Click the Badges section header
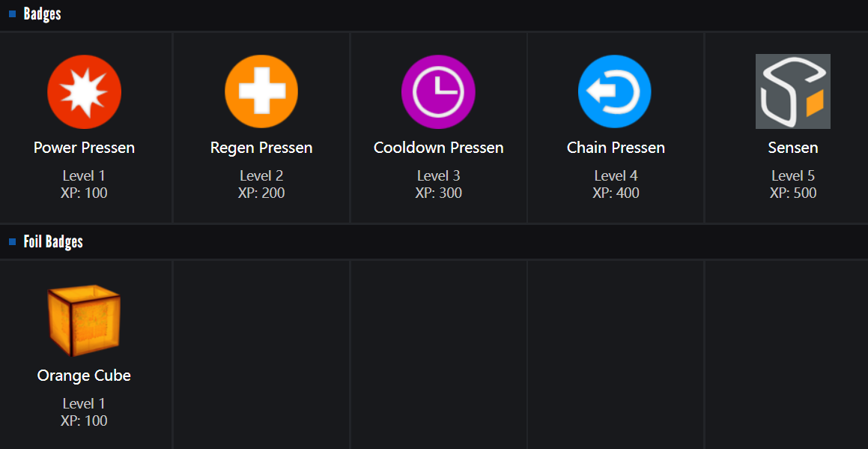The height and width of the screenshot is (449, 868). [43, 14]
